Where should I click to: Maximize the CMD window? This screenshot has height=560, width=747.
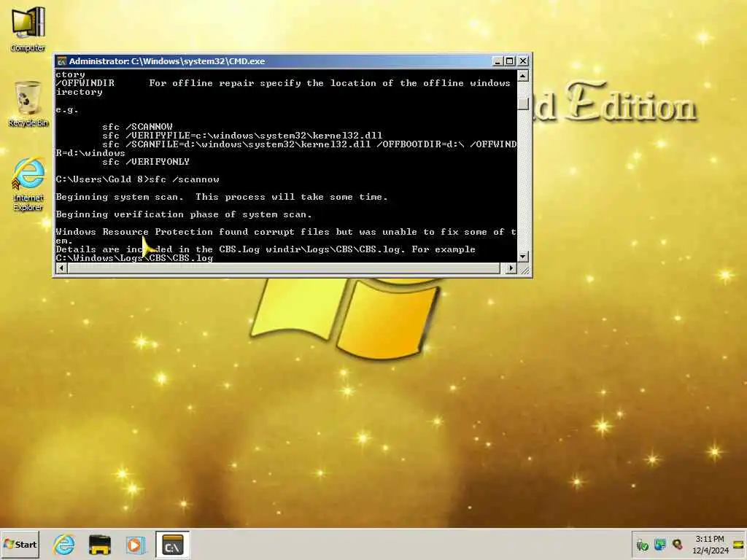(x=510, y=61)
